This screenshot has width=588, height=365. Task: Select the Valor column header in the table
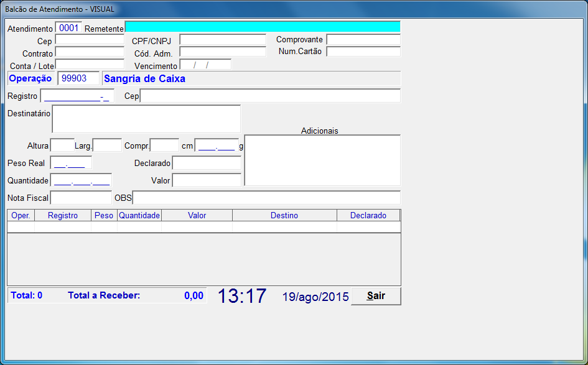tap(197, 216)
